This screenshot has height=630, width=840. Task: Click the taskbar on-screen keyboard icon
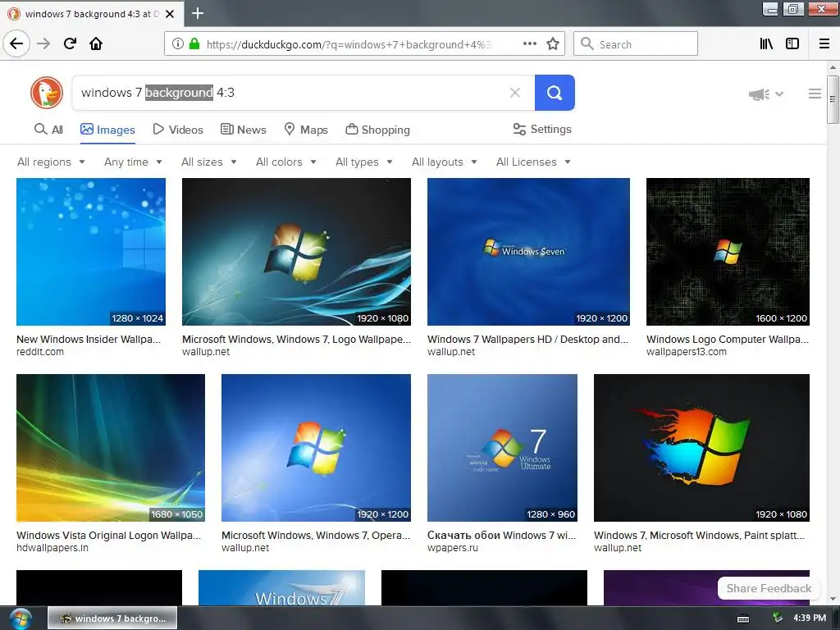pyautogui.click(x=743, y=619)
